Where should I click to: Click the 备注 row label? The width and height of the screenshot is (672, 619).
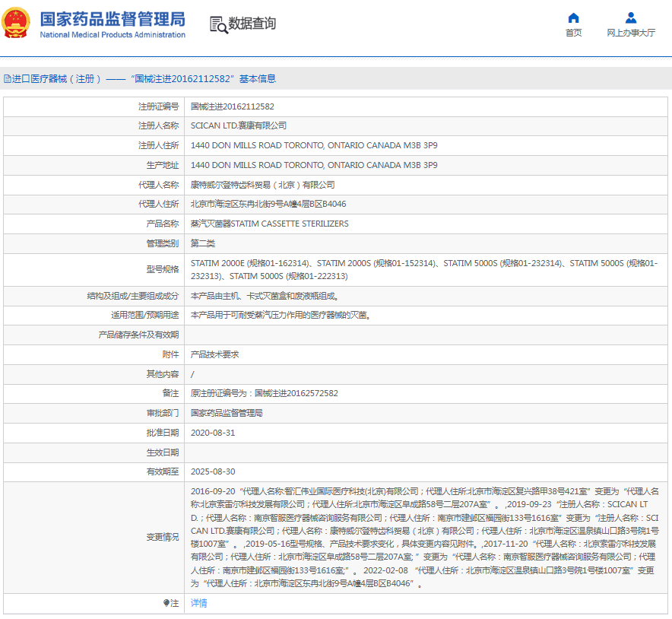coord(170,393)
